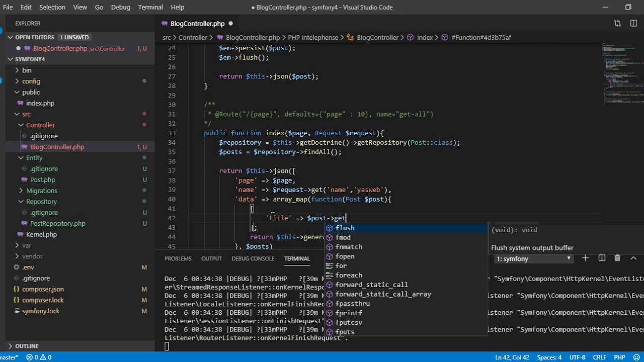Image resolution: width=644 pixels, height=362 pixels.
Task: Expand the Outline section
Action: pyautogui.click(x=10, y=346)
